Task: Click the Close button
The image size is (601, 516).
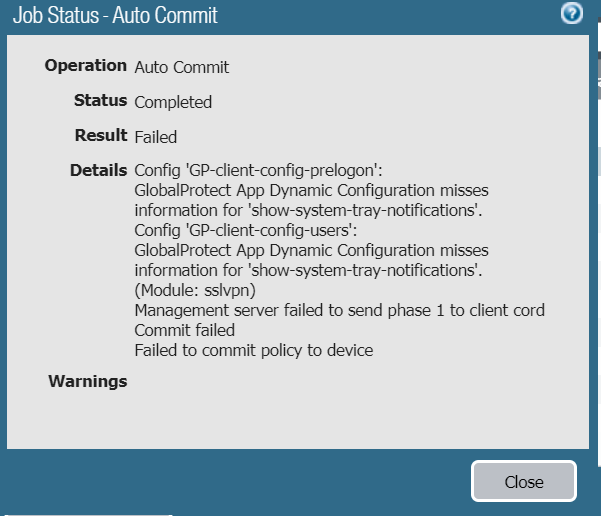Action: tap(523, 481)
